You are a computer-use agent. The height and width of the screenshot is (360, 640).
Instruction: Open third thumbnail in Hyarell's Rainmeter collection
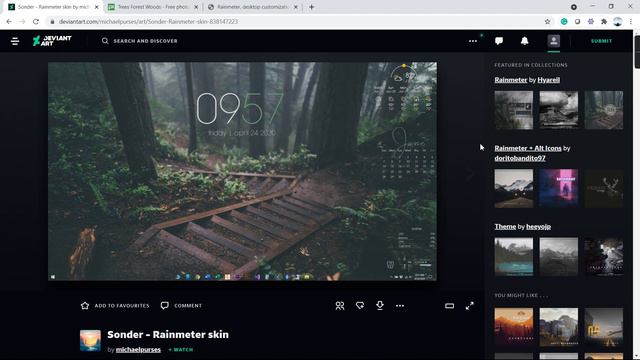(604, 110)
